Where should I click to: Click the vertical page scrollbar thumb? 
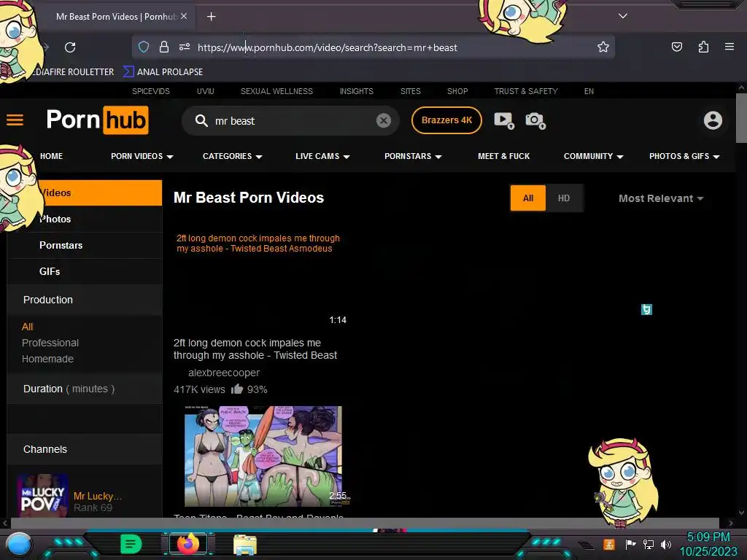coord(741,117)
